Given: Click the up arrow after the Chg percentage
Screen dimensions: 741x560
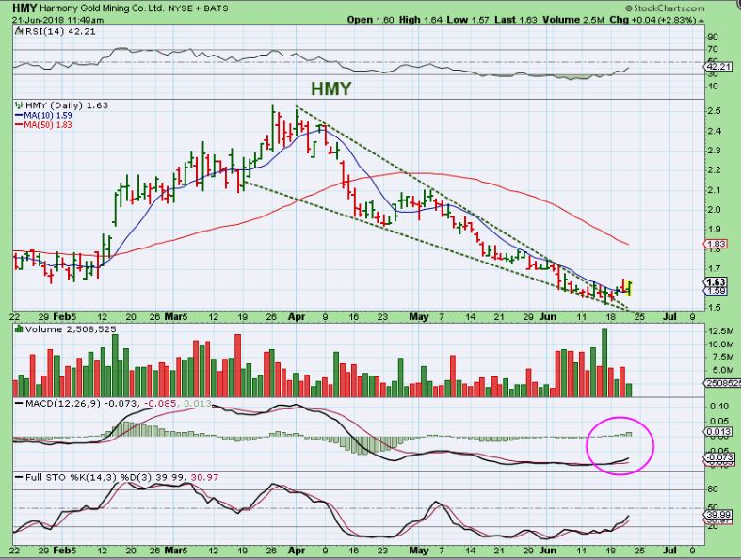Looking at the screenshot, I should 701,20.
